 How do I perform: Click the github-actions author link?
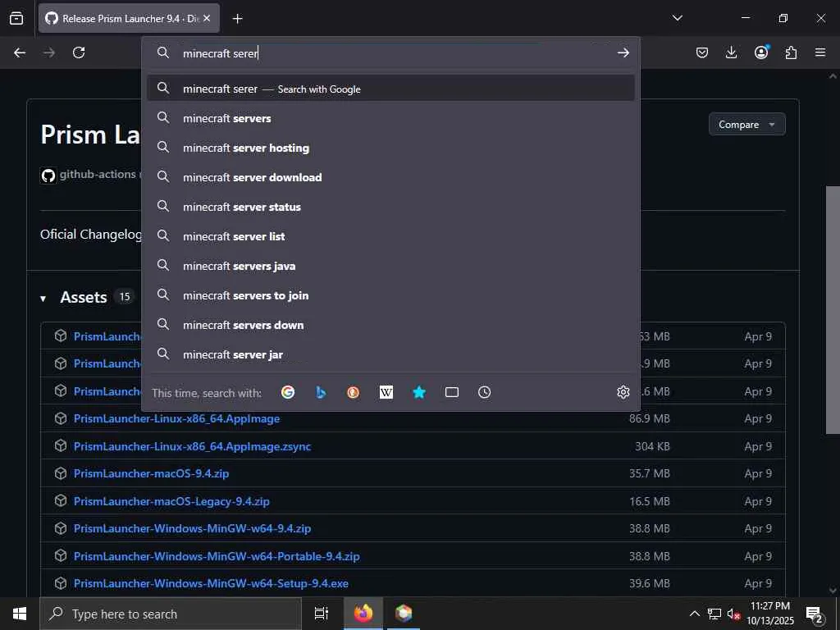98,174
